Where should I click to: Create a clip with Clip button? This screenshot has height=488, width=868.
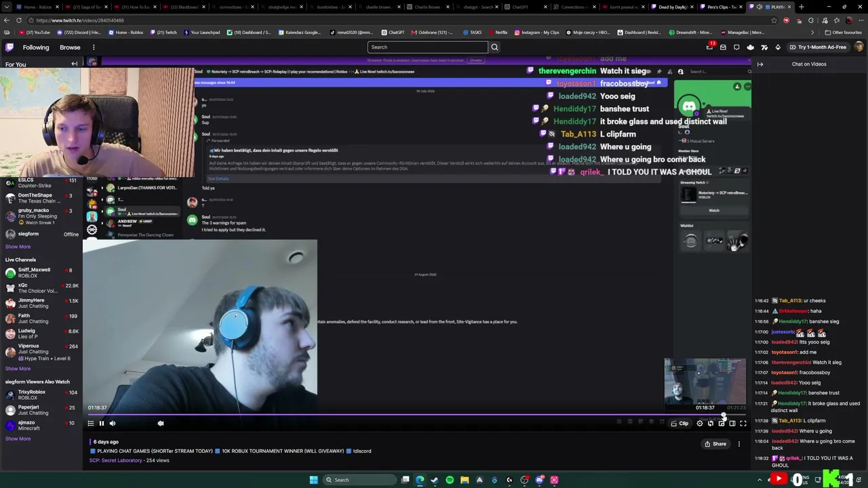tap(679, 424)
